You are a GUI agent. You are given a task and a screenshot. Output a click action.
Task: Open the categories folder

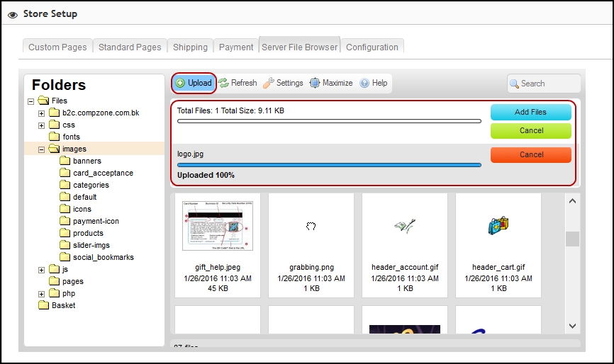click(91, 186)
